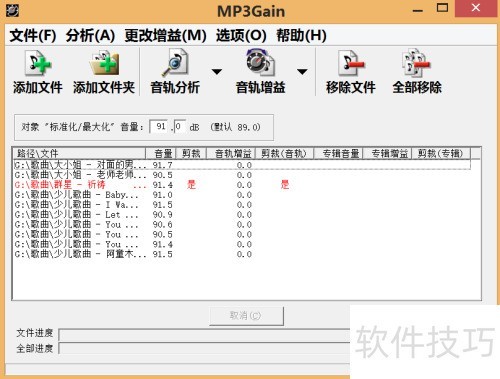The width and height of the screenshot is (500, 379).
Task: Open the 文件(F) menu
Action: pos(33,35)
